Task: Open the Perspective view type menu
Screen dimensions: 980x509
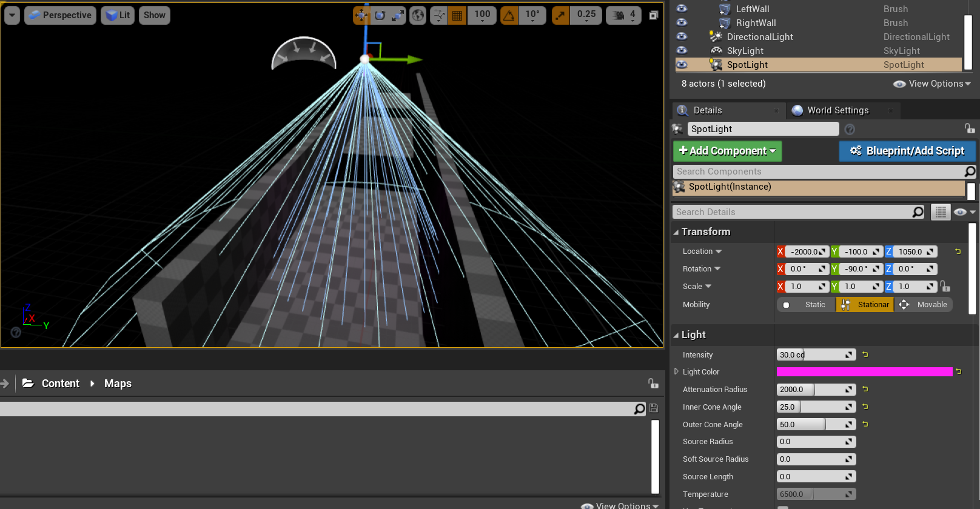Action: 60,15
